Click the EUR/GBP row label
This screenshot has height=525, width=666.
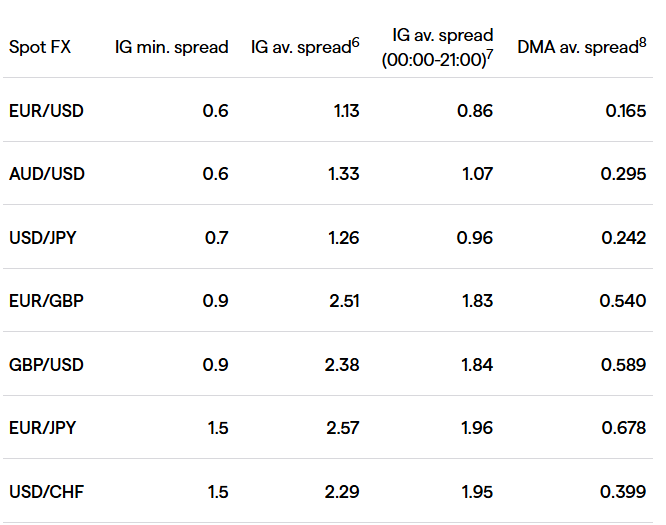(x=46, y=301)
